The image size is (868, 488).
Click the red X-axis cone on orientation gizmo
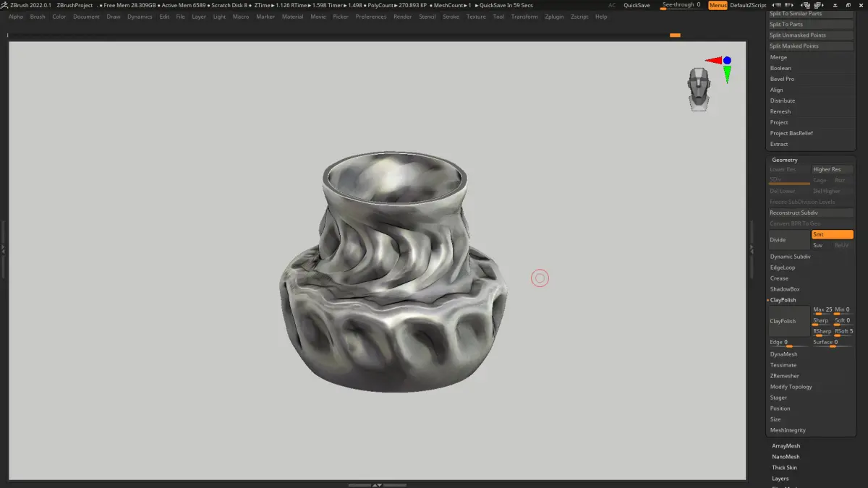714,61
